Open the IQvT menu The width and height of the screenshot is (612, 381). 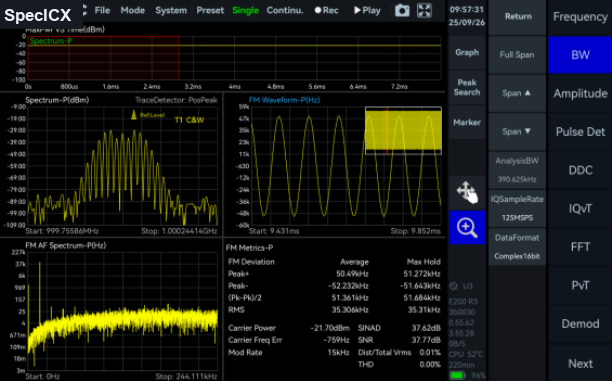(580, 208)
